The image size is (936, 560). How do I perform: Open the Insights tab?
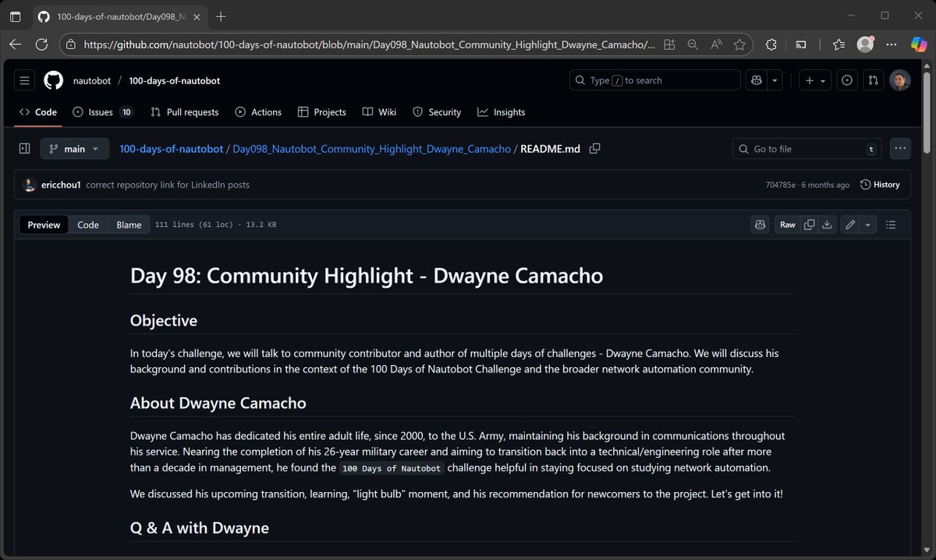point(502,112)
